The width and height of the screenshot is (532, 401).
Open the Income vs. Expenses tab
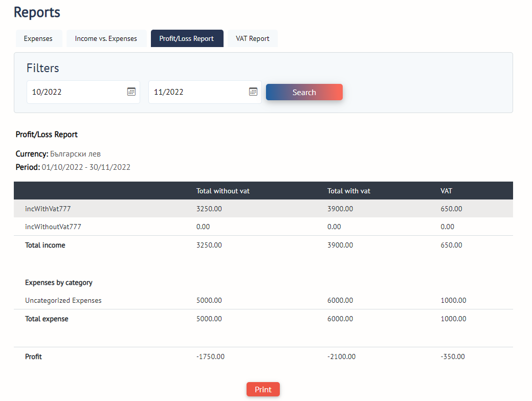click(x=106, y=38)
